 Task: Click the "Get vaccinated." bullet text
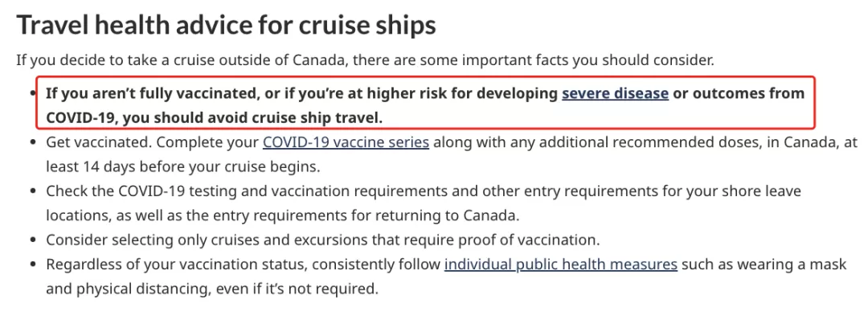click(97, 143)
